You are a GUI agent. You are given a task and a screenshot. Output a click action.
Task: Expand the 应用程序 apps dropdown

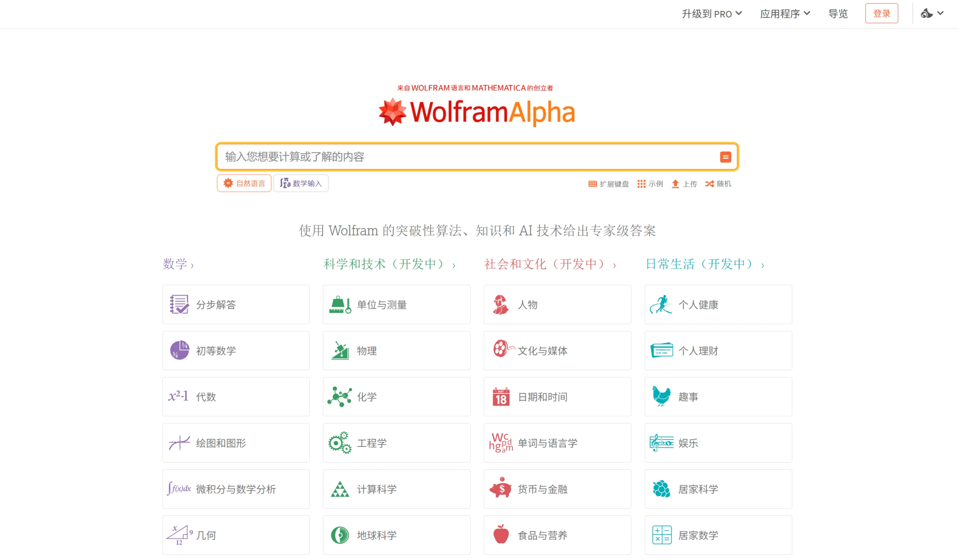click(x=785, y=14)
